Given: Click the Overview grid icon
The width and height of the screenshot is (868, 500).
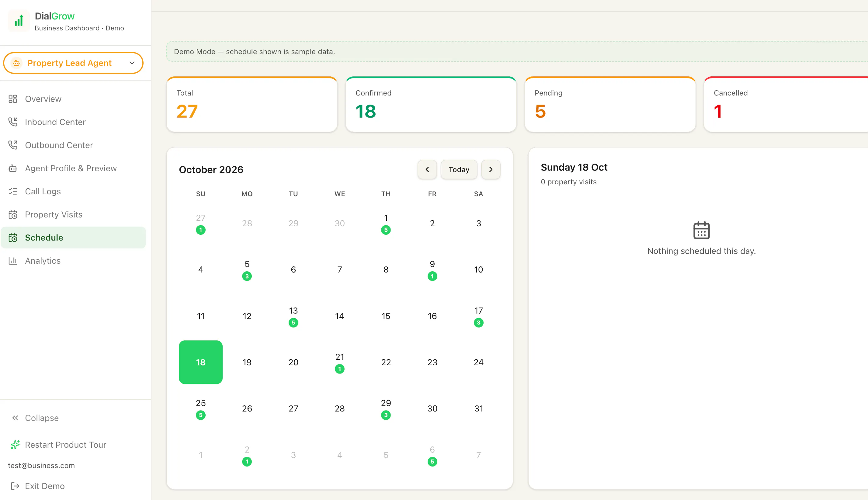Looking at the screenshot, I should (x=13, y=99).
